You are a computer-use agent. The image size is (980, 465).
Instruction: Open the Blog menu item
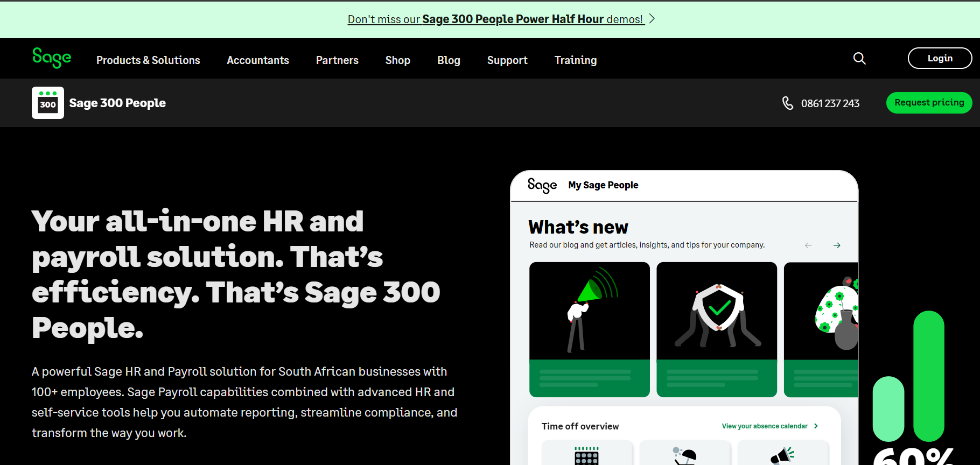click(x=449, y=60)
